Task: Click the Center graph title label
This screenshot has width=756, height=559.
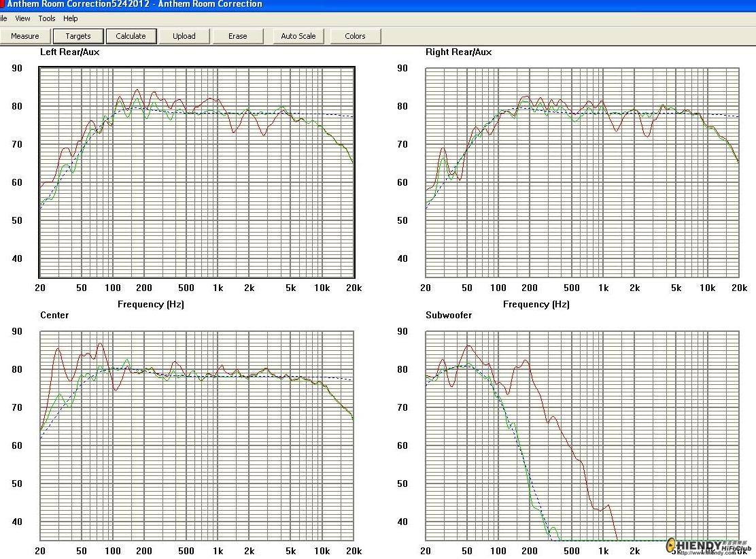Action: (x=54, y=316)
